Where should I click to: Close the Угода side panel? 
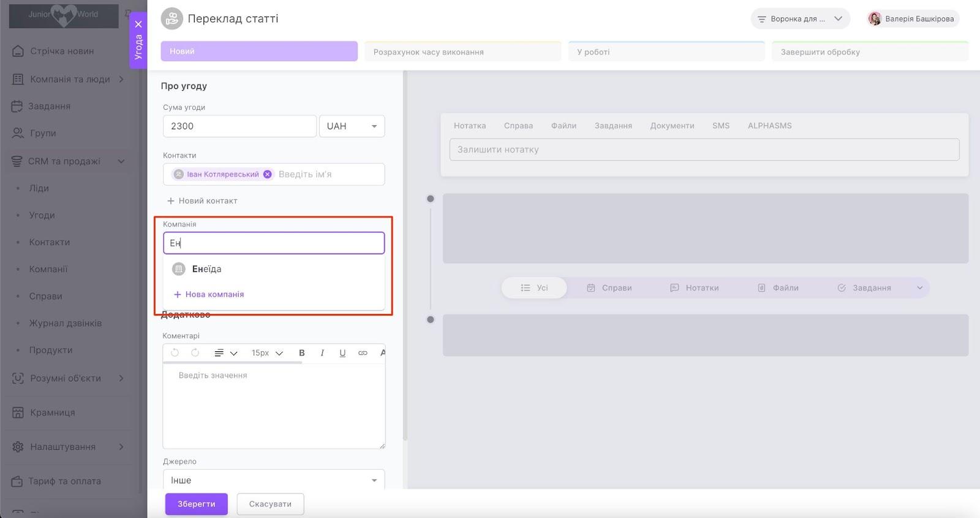click(x=138, y=25)
